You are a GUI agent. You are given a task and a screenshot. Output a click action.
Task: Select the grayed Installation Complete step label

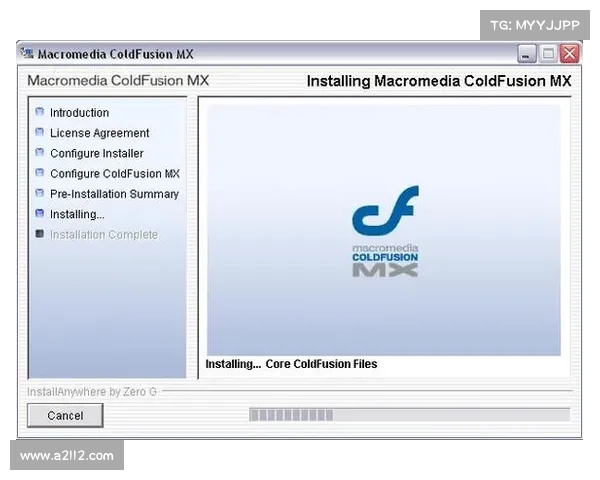click(104, 234)
